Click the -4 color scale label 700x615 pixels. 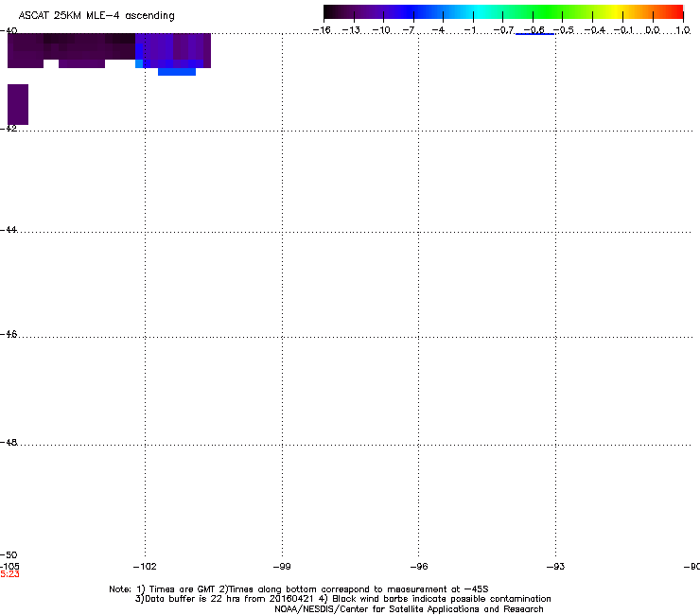pos(438,30)
